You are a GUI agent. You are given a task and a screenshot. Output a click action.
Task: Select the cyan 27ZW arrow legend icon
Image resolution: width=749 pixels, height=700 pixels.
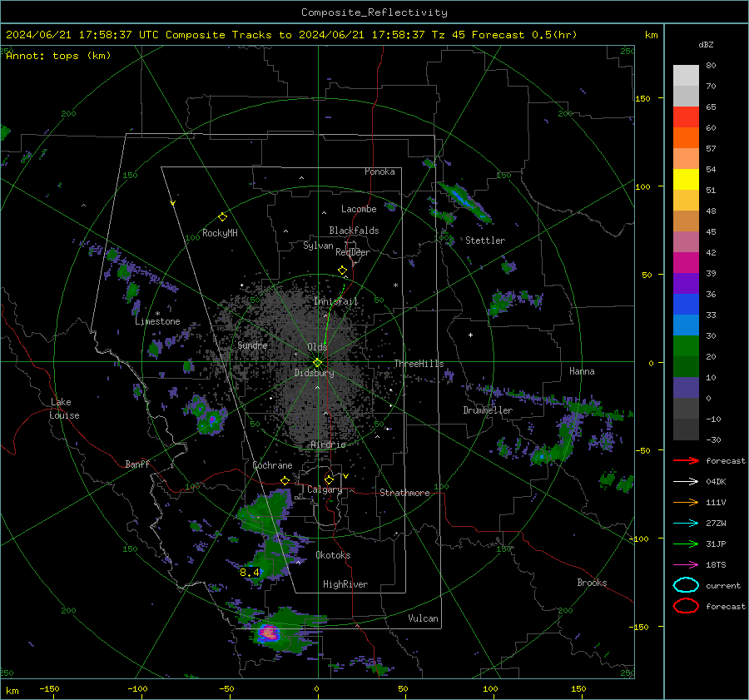pyautogui.click(x=686, y=524)
